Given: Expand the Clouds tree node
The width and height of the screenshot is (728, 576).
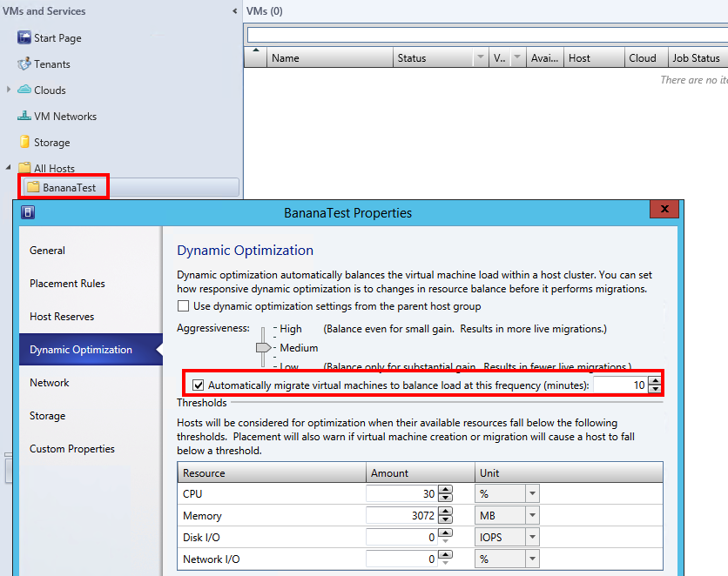Looking at the screenshot, I should point(9,89).
